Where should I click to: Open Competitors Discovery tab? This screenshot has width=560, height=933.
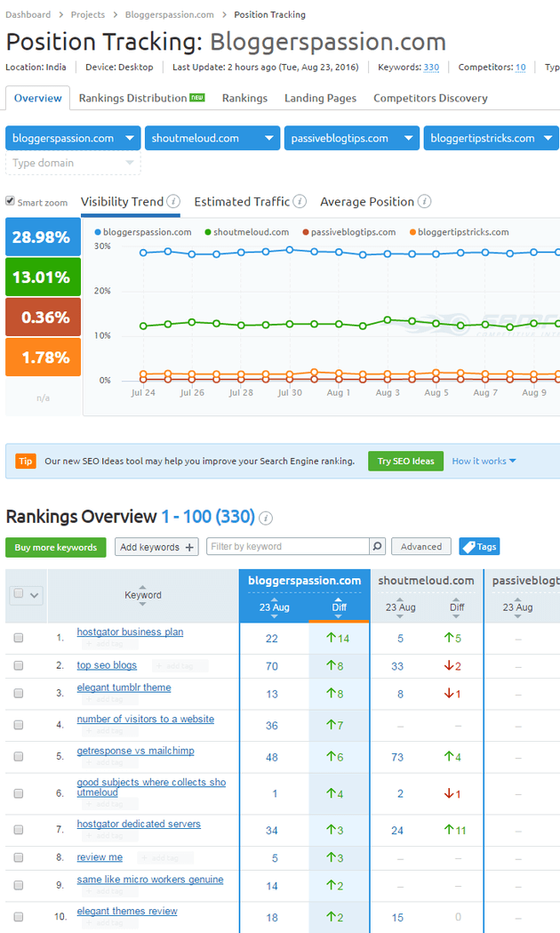(x=430, y=98)
